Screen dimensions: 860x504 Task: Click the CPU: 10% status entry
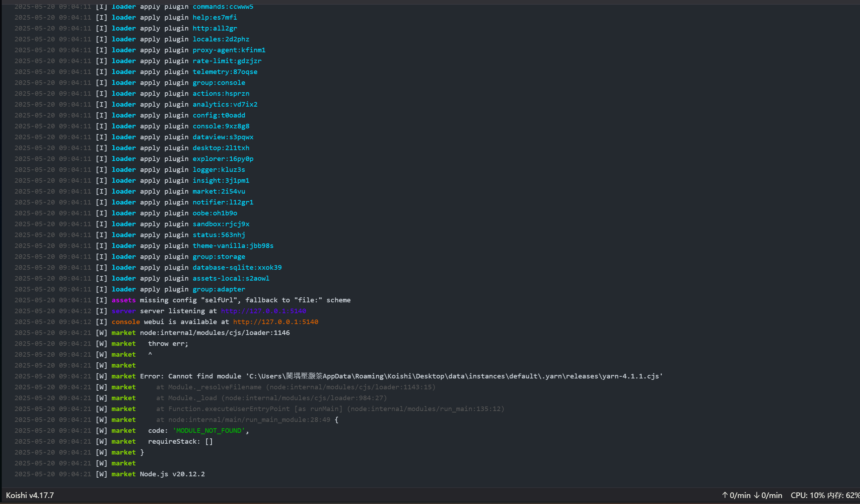(807, 495)
